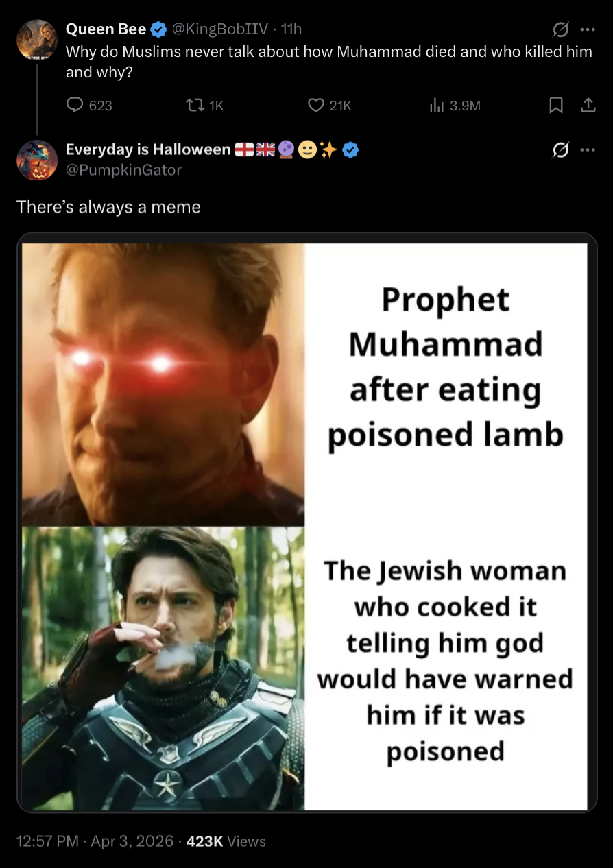Bookmark Queen Bee's tweet
The image size is (613, 868).
tap(556, 106)
